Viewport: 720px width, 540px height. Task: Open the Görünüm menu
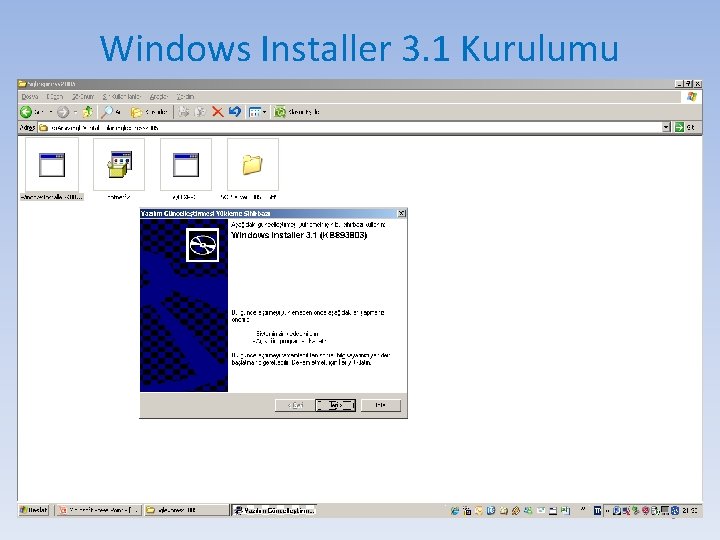coord(83,96)
